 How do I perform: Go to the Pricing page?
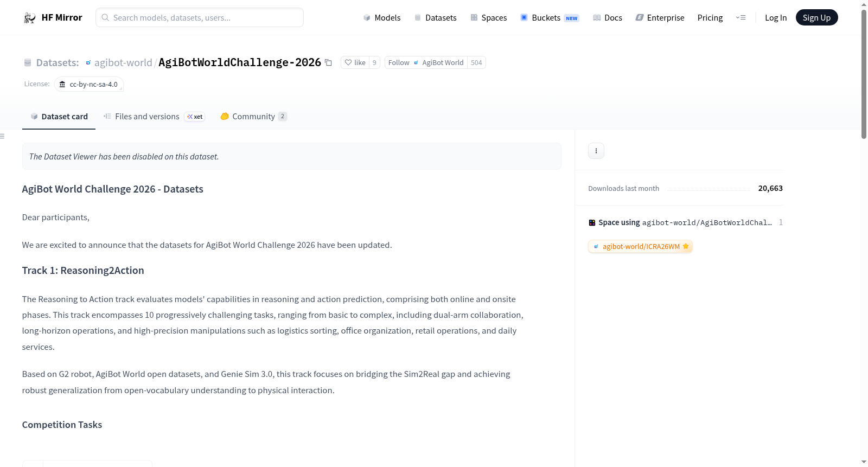point(710,17)
